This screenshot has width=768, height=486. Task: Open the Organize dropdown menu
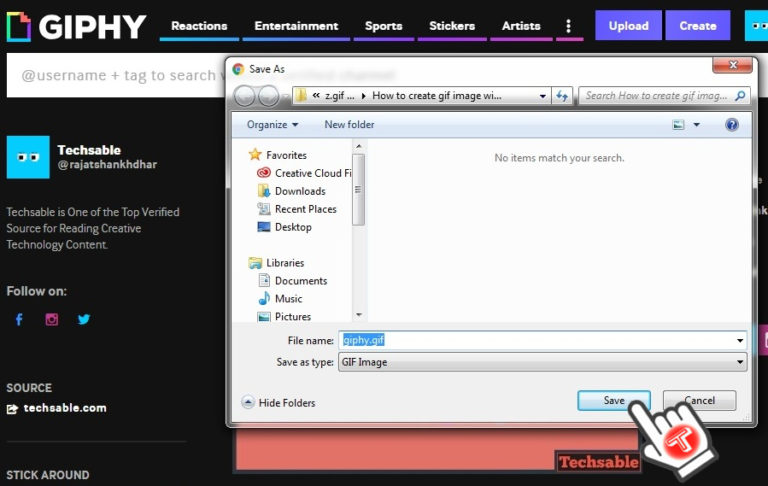point(272,124)
